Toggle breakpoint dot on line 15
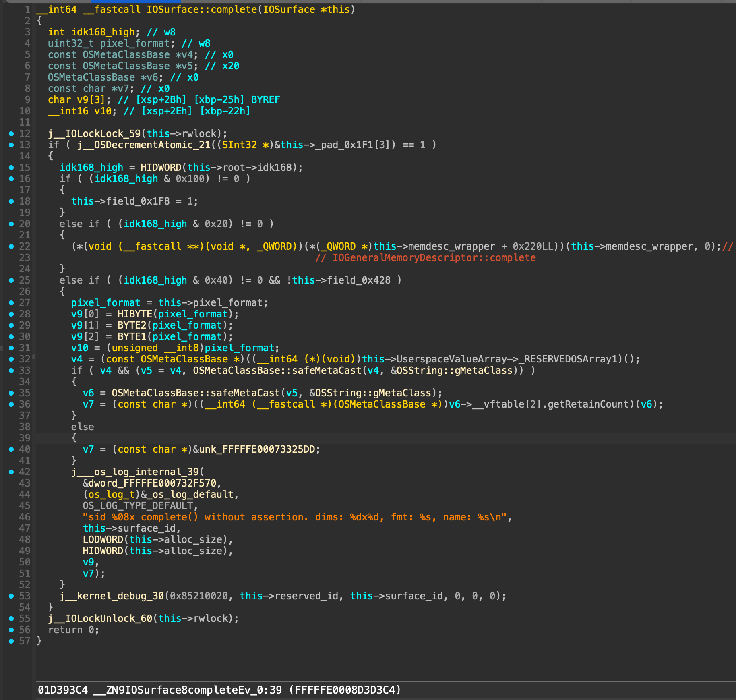 click(11, 168)
